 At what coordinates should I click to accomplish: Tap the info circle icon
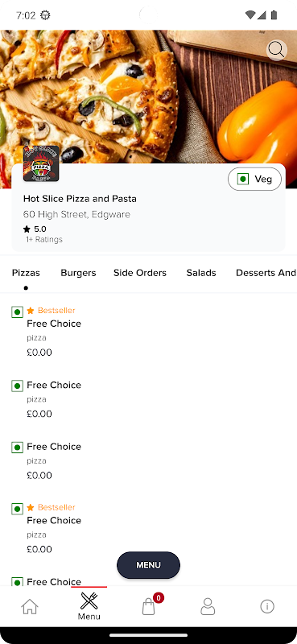267,606
